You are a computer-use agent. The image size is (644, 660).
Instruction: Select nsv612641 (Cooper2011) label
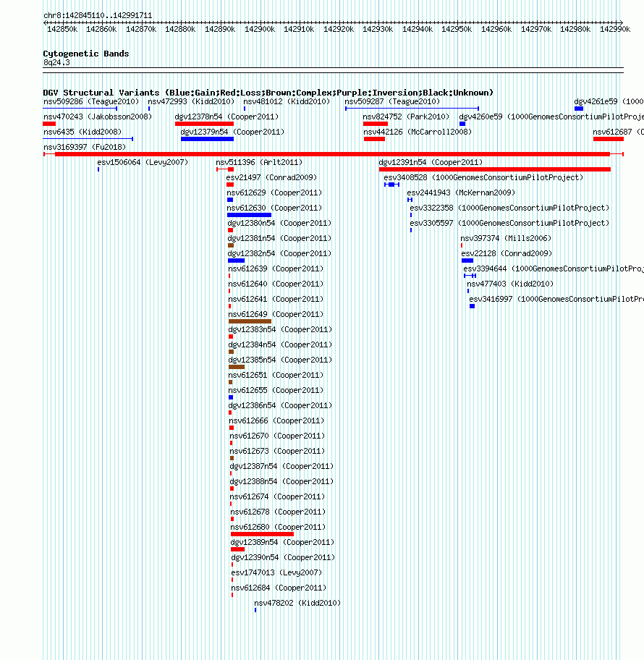click(276, 299)
